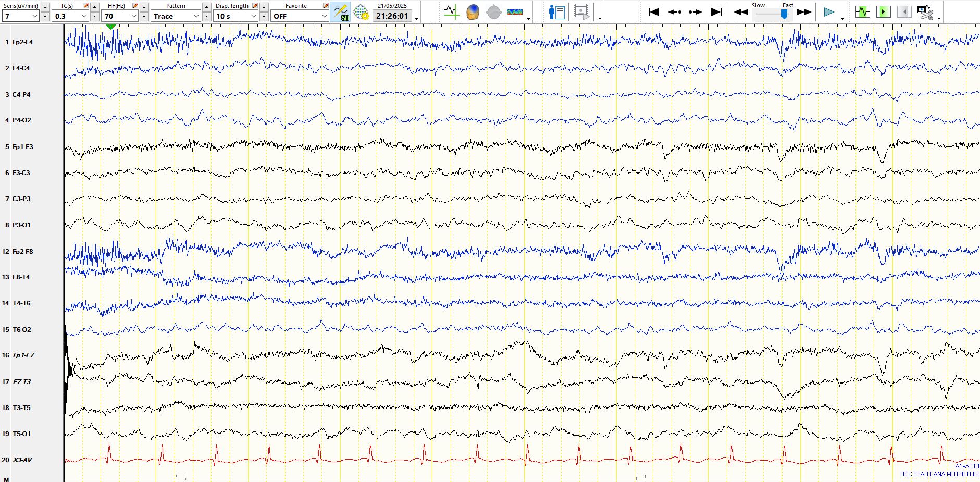Image resolution: width=980 pixels, height=482 pixels.
Task: Step the Disp. length value up
Action: pyautogui.click(x=264, y=7)
